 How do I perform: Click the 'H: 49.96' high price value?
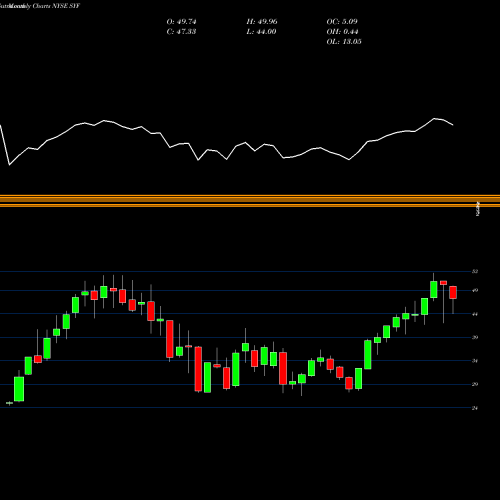click(x=262, y=22)
